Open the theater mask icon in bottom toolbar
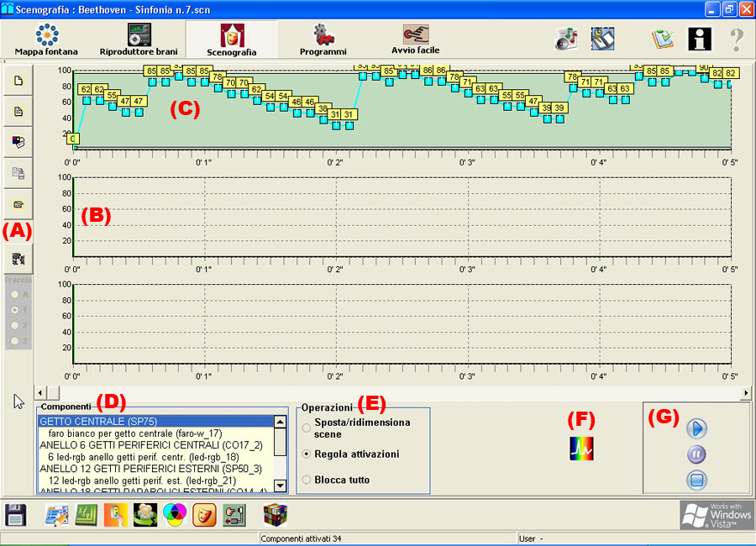756x546 pixels. (x=204, y=515)
